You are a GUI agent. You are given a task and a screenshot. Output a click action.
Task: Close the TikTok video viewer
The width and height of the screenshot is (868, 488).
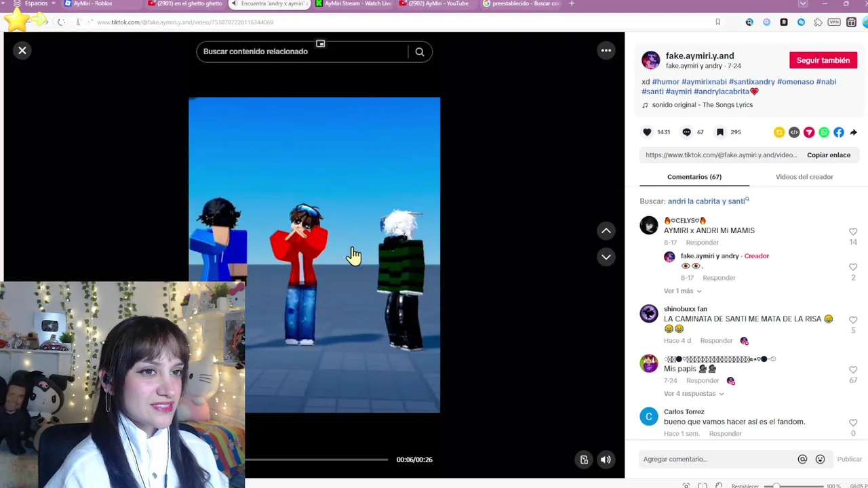tap(22, 50)
